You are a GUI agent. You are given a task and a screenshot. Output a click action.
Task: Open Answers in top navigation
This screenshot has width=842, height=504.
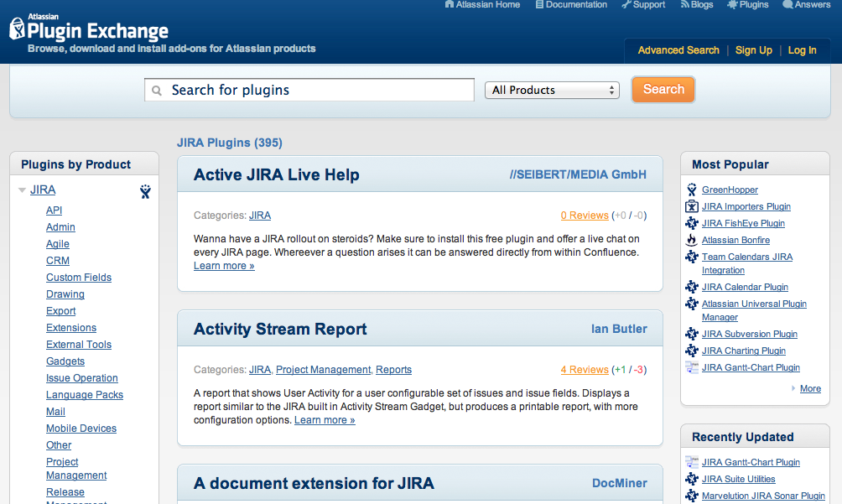pos(813,4)
